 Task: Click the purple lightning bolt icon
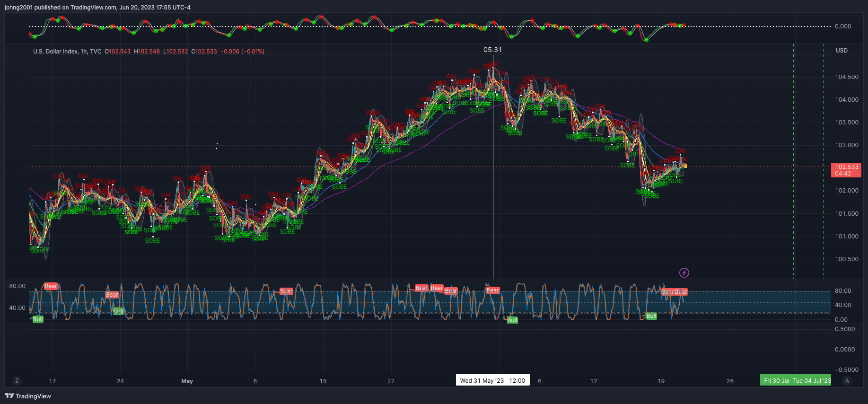click(684, 272)
